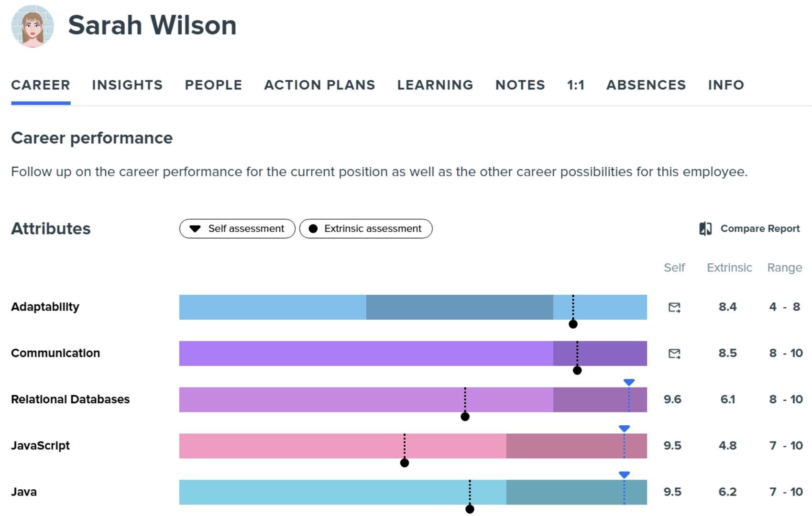This screenshot has height=516, width=812.
Task: Click the blue self-assessment marker above the Java bar
Action: (624, 475)
